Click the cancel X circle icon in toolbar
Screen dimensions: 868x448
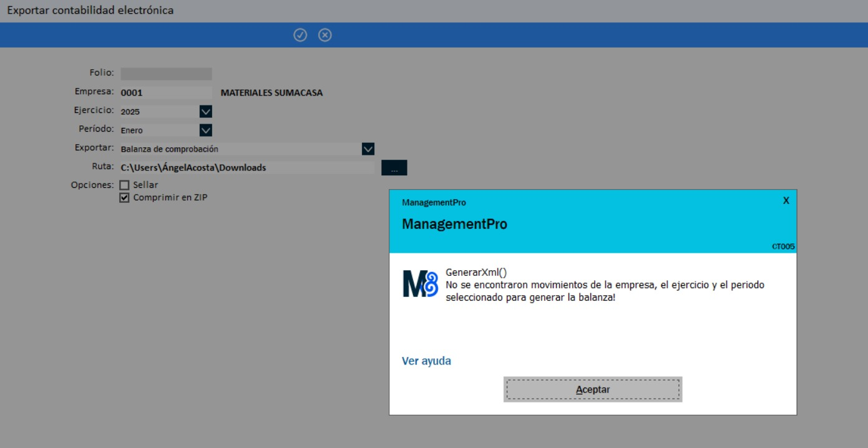(324, 35)
